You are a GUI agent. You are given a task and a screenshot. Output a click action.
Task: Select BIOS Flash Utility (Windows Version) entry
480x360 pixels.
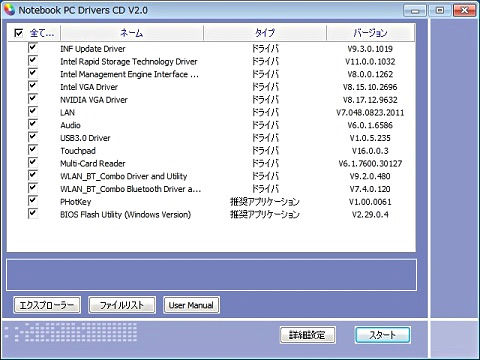[125, 214]
